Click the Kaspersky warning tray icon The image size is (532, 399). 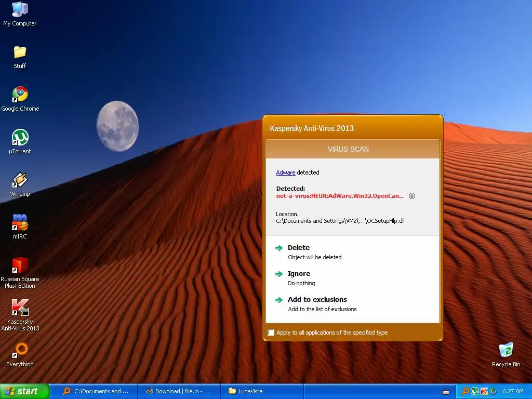pos(484,391)
